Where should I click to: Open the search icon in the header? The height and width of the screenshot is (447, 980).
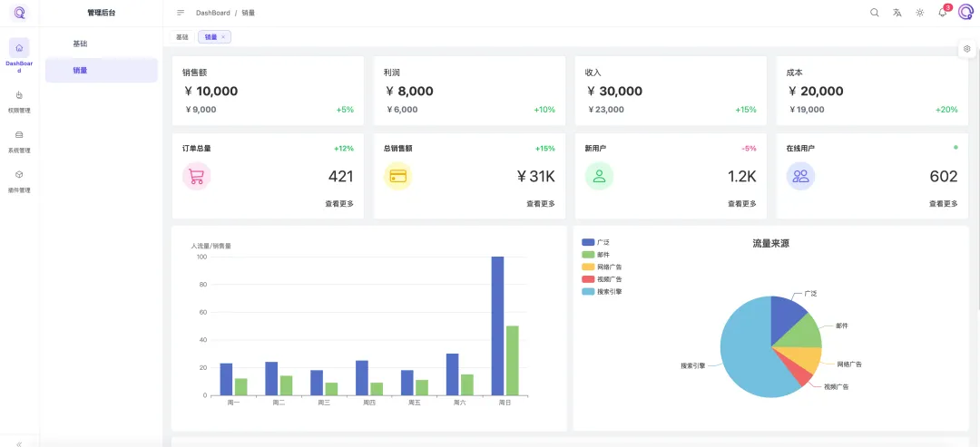click(875, 13)
